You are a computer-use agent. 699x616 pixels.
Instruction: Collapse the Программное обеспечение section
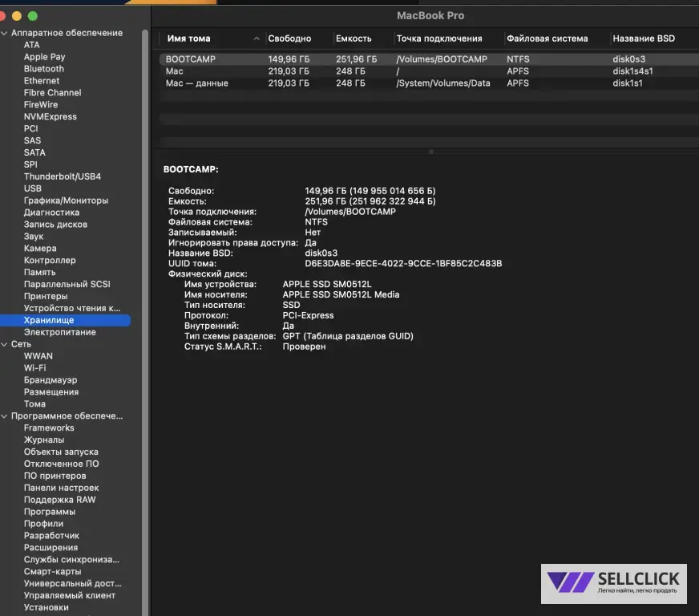5,416
